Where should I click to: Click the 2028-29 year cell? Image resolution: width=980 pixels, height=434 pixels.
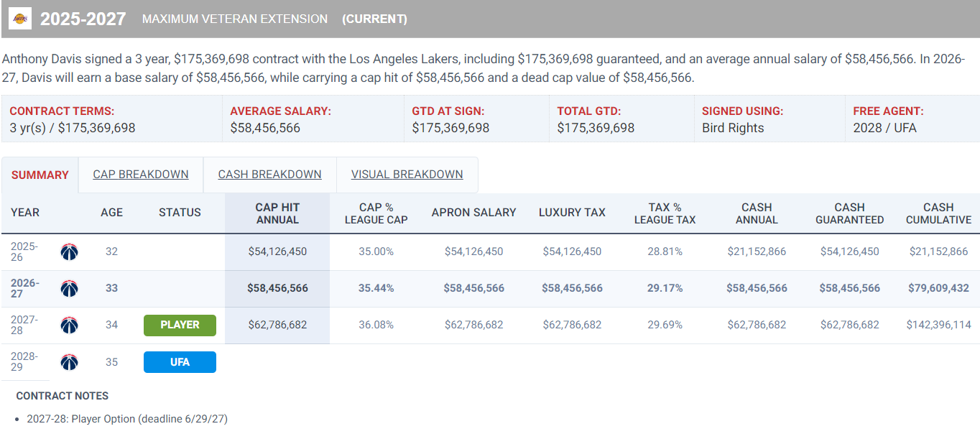pos(24,361)
